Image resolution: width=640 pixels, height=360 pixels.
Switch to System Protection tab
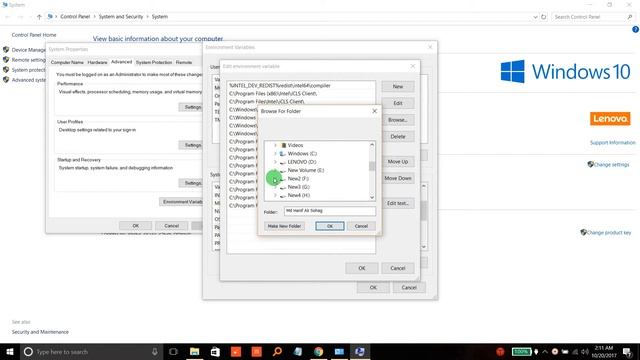(x=154, y=62)
